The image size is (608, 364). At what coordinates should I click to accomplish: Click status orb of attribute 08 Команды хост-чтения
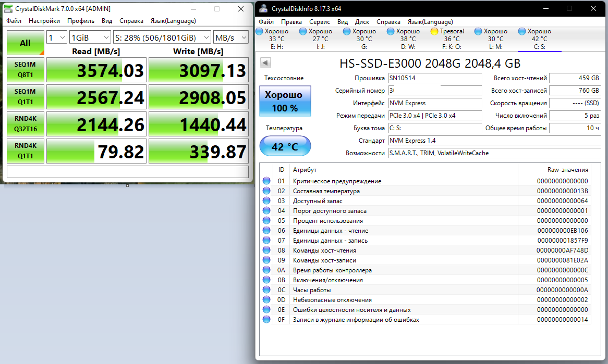click(266, 250)
